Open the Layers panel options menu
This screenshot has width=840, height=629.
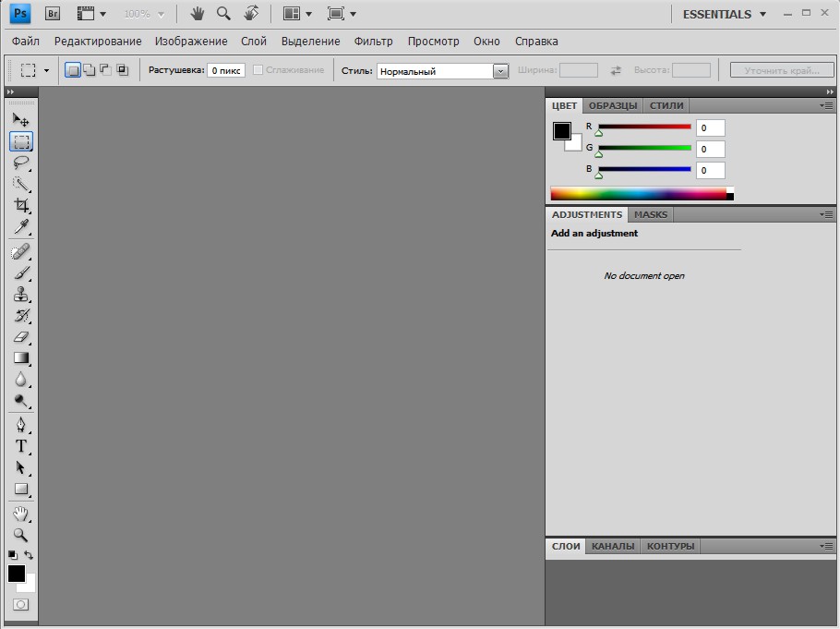pos(826,546)
